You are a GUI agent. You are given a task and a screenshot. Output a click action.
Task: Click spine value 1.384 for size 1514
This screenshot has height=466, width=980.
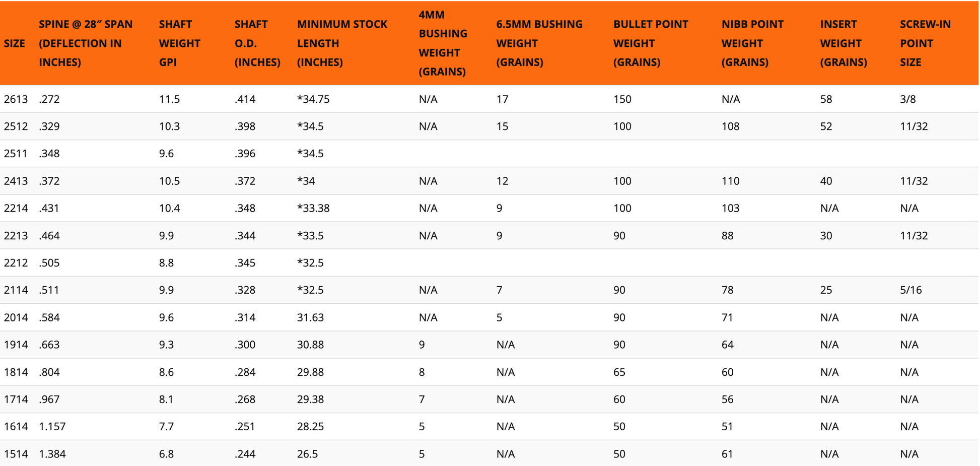tap(52, 454)
